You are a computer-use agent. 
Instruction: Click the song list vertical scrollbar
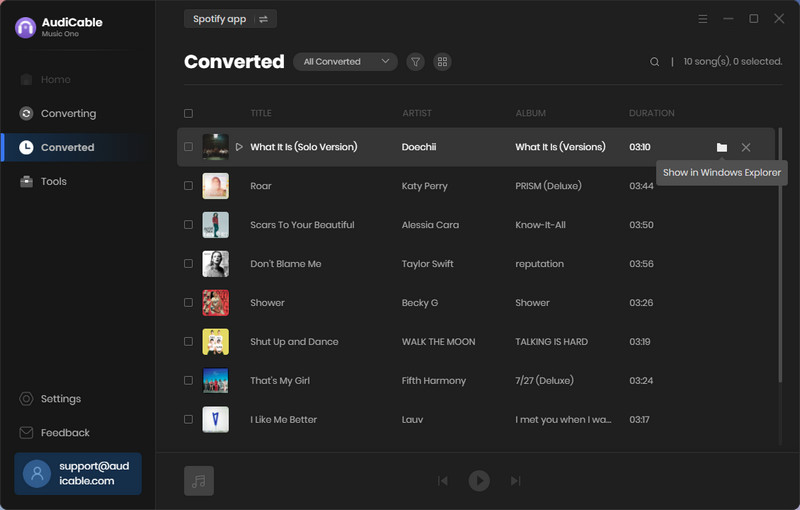780,255
